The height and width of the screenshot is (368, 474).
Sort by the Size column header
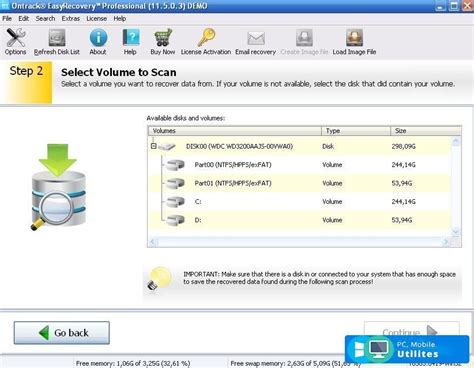426,131
